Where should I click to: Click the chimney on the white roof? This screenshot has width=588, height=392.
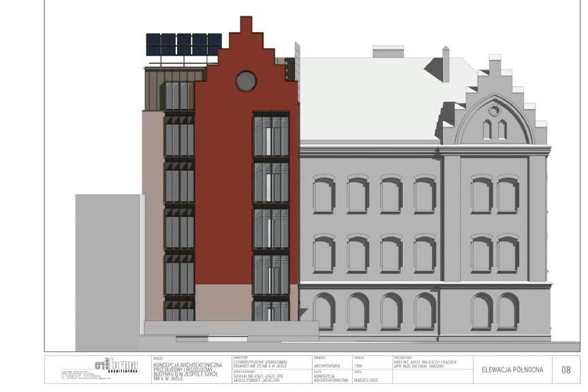click(x=445, y=64)
